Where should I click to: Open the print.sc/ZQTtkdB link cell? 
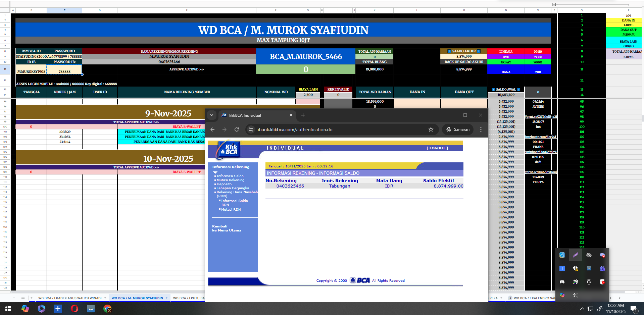pos(541,117)
